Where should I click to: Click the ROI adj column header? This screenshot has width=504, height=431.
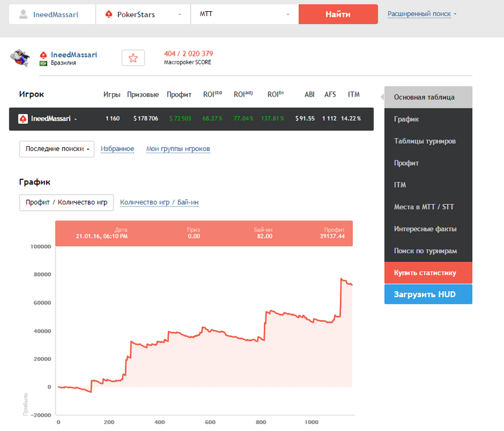tap(243, 94)
